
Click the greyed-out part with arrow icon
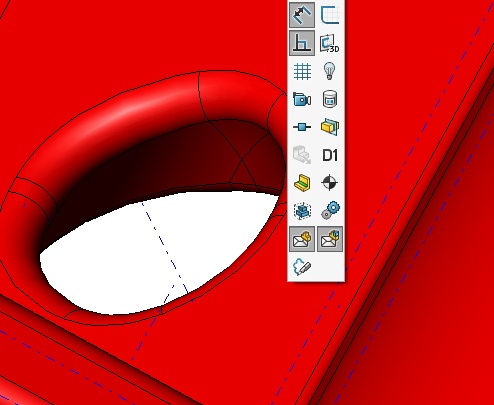click(302, 155)
